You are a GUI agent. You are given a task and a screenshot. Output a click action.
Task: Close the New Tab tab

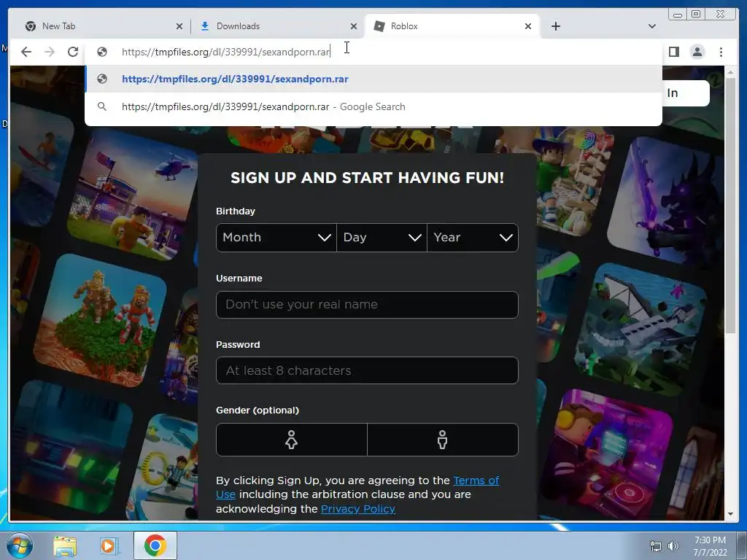179,26
